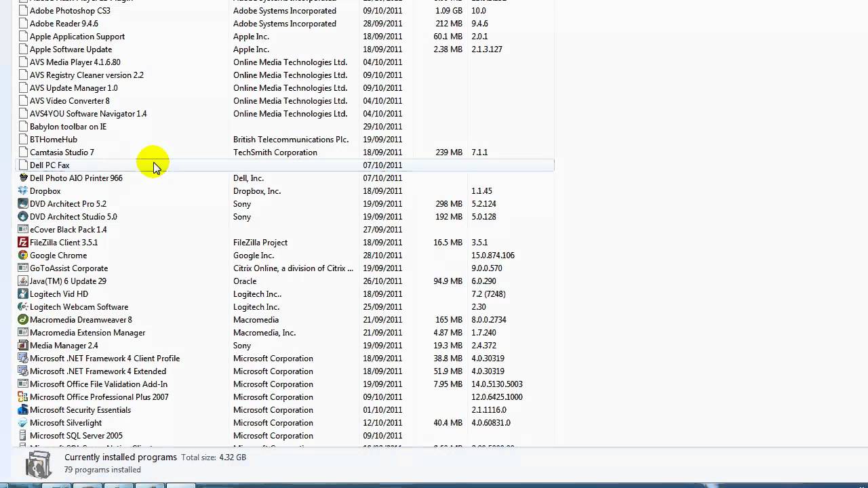Viewport: 868px width, 488px height.
Task: Click the GoToAssist Corporate icon
Action: [23, 268]
